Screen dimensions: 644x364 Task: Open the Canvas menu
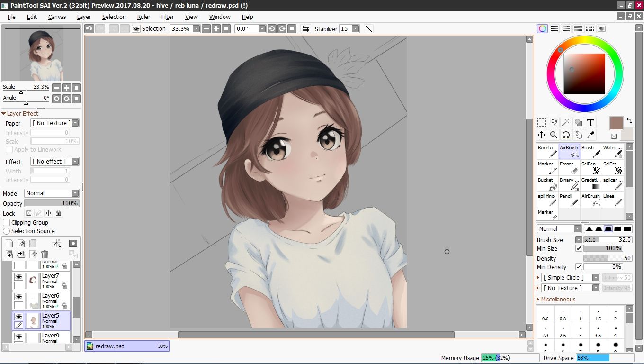[57, 17]
